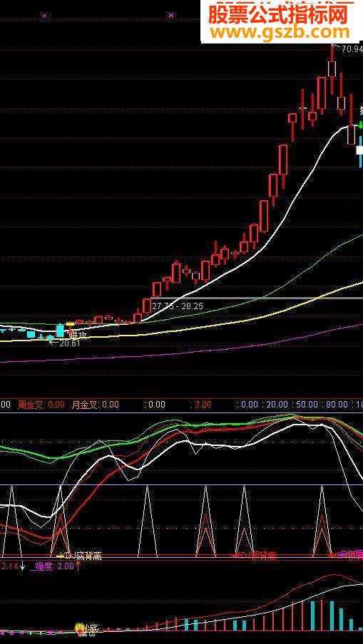363x644 pixels.
Task: Click the yellow candle signal marker
Action: pyautogui.click(x=71, y=323)
